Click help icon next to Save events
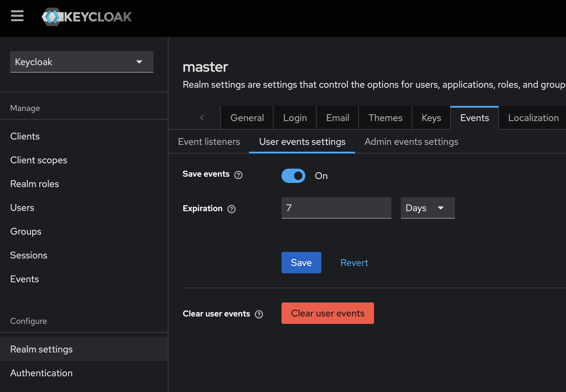 (x=238, y=175)
